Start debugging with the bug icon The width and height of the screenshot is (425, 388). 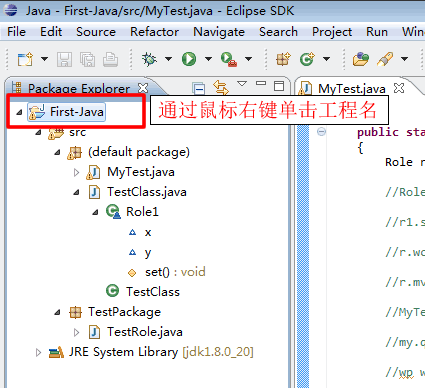149,59
